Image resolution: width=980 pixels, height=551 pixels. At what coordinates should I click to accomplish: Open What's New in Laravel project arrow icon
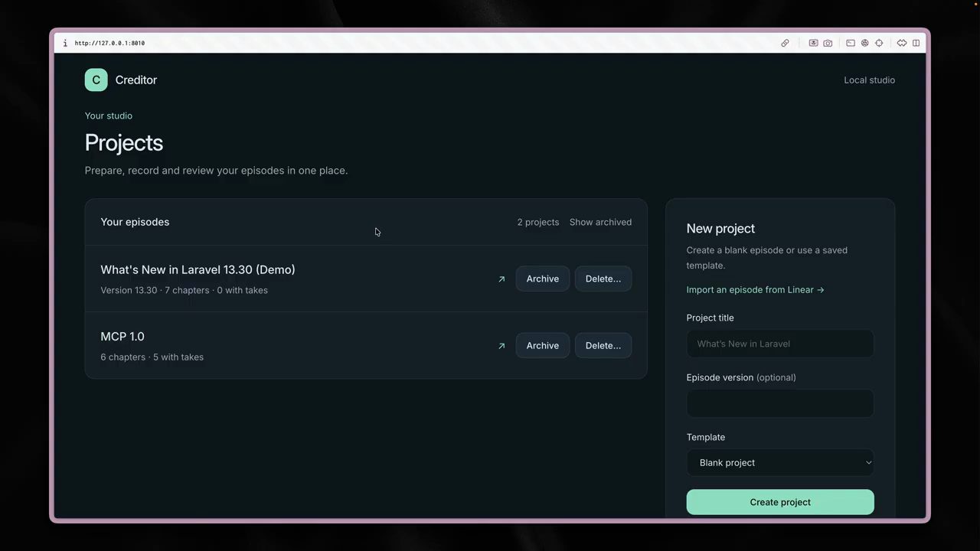pyautogui.click(x=501, y=279)
